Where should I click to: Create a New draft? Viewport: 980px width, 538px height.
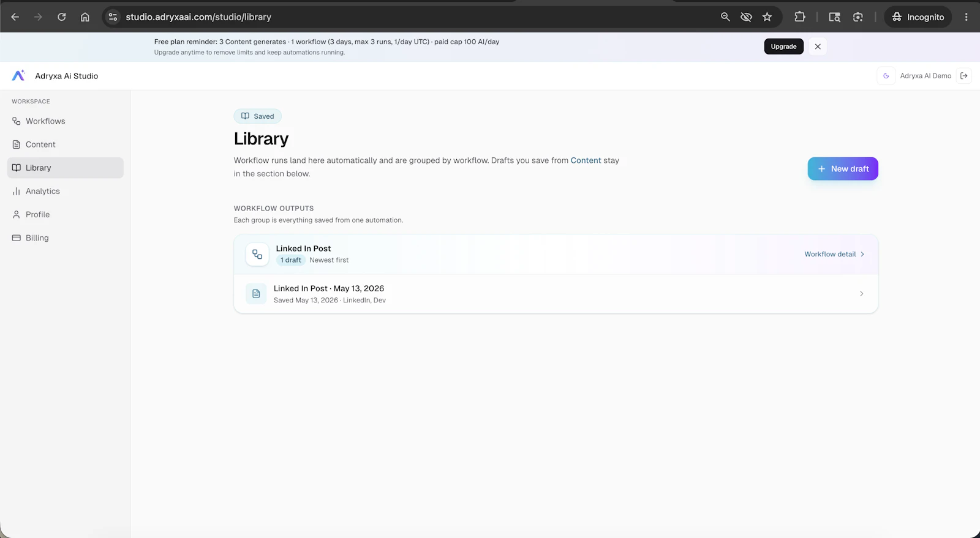tap(843, 169)
